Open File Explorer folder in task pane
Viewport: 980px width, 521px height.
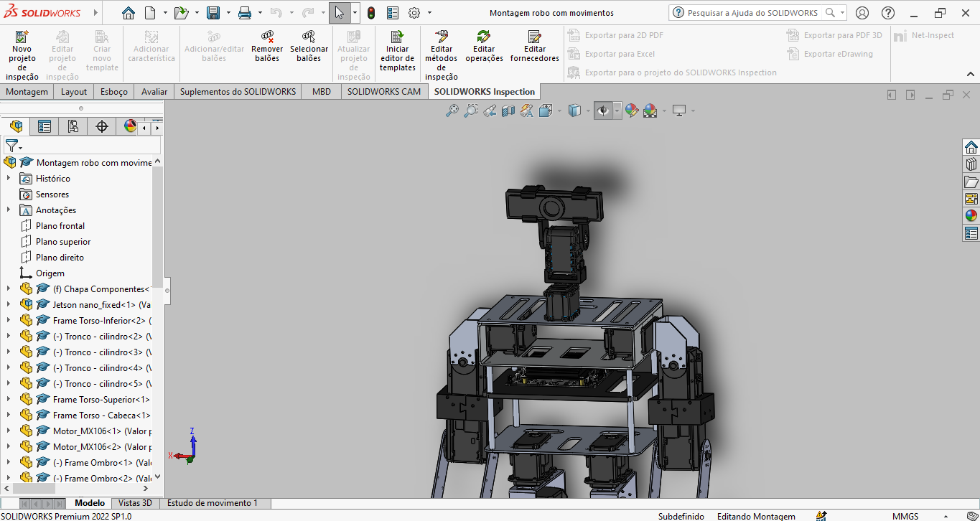coord(971,182)
